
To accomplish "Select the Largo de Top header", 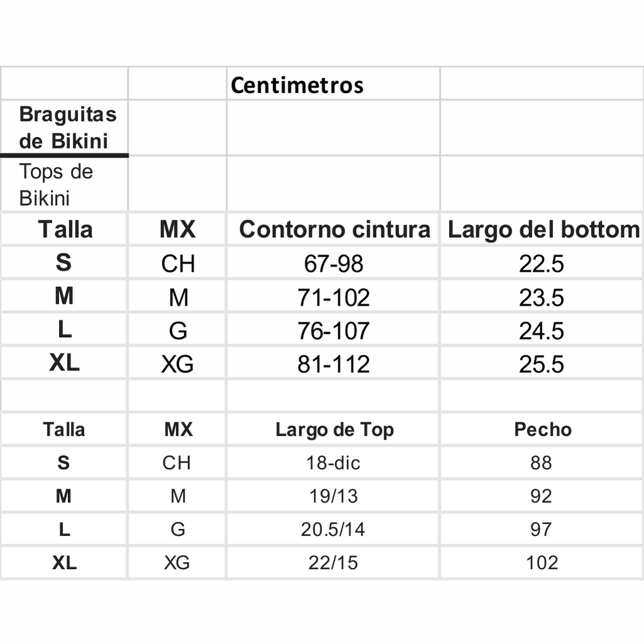I will click(x=333, y=430).
